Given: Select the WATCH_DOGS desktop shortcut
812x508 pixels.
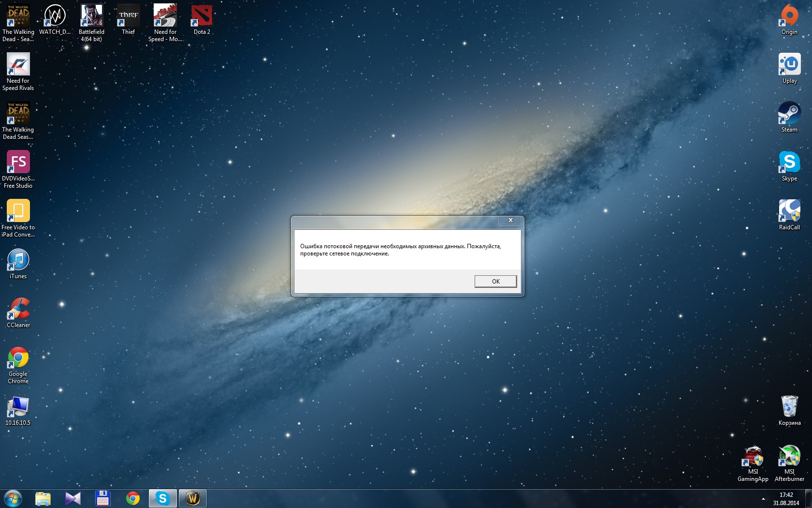Looking at the screenshot, I should click(55, 19).
